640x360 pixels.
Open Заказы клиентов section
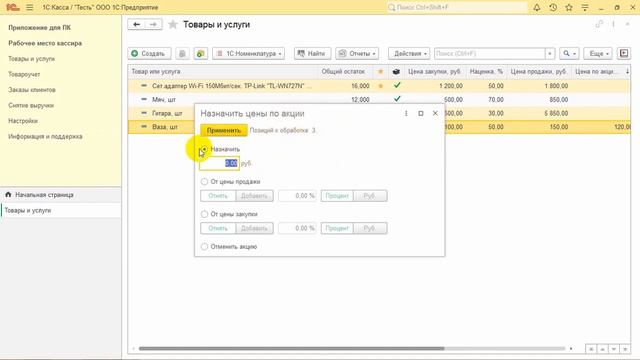point(32,90)
